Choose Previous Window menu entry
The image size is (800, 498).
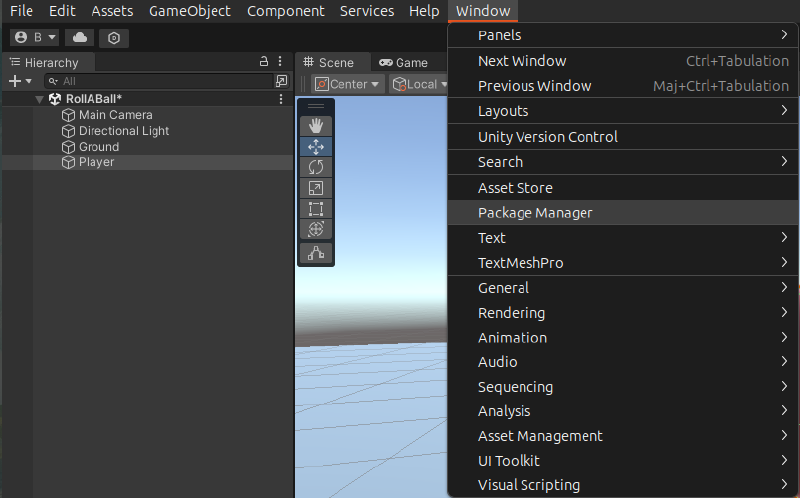(x=623, y=86)
